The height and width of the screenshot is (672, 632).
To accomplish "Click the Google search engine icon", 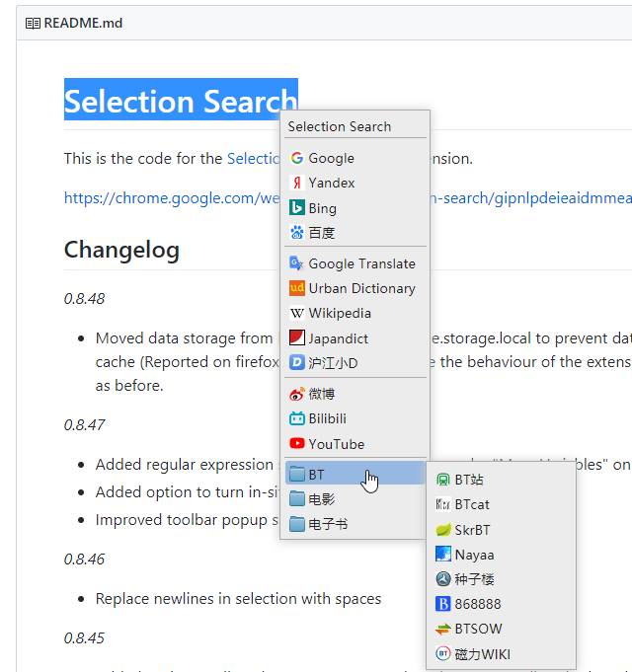I will click(296, 158).
